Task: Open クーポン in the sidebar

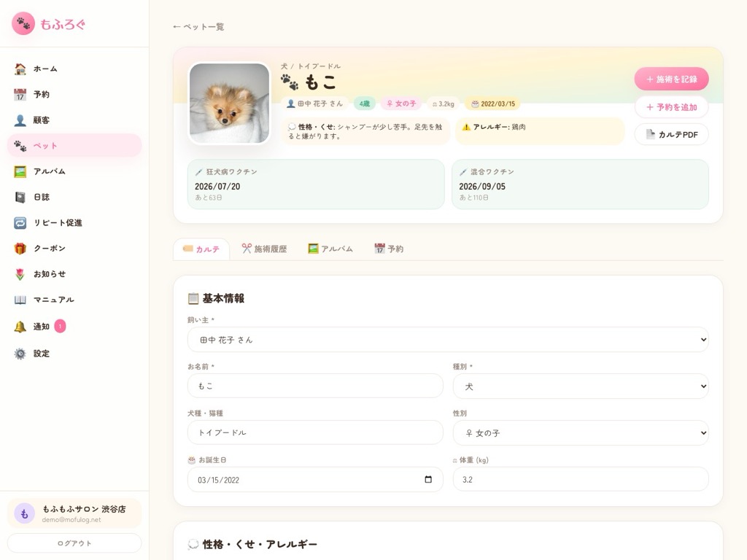Action: pyautogui.click(x=74, y=249)
